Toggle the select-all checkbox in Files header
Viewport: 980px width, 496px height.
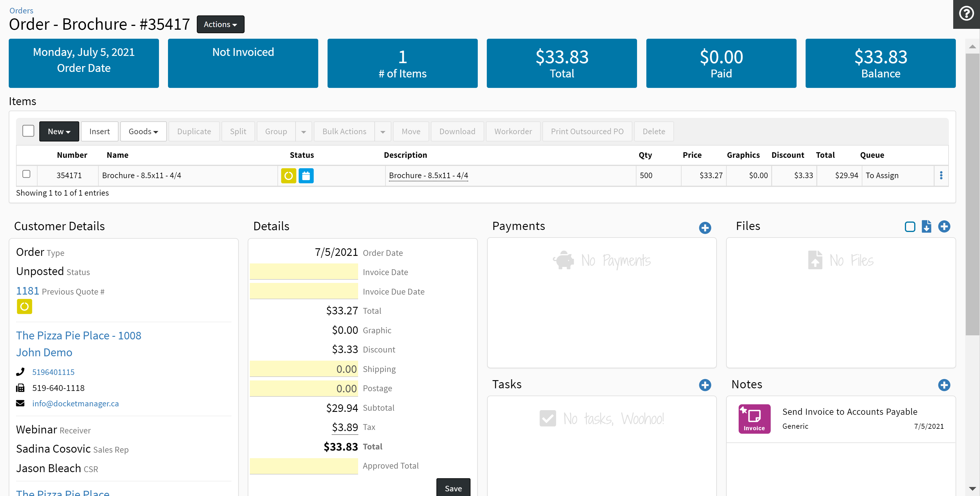(910, 227)
